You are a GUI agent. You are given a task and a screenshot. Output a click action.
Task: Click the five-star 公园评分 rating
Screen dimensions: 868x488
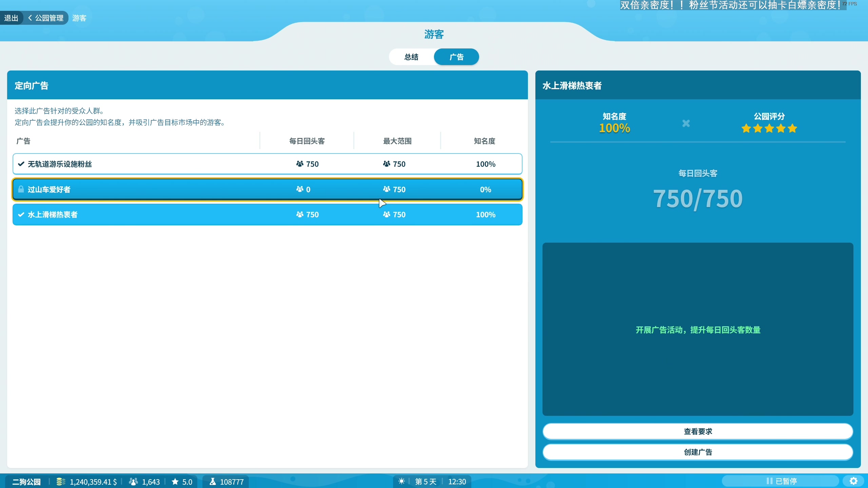pyautogui.click(x=769, y=128)
